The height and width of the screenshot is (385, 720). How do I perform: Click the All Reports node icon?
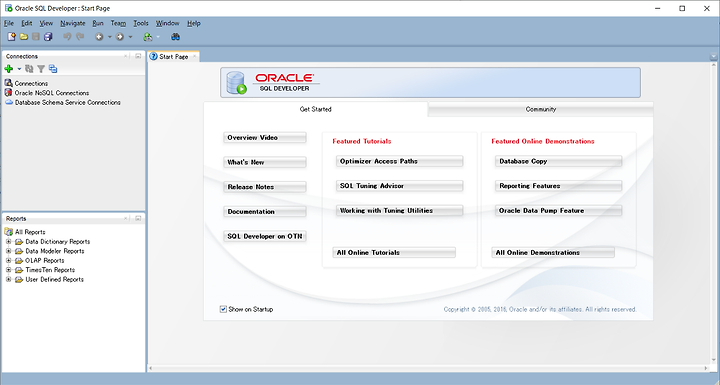[x=9, y=232]
